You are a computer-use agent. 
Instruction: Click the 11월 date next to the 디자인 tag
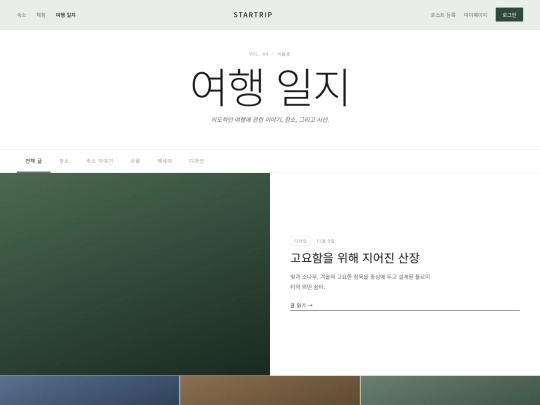point(325,241)
